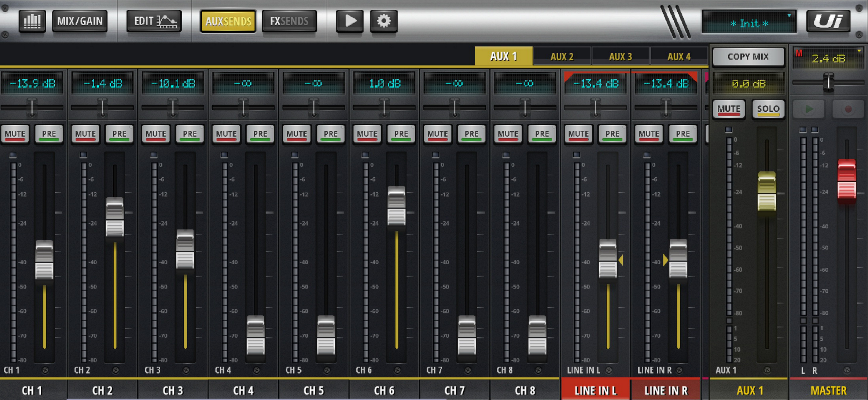Screen dimensions: 868x400
Task: Open the FXSENDS view
Action: pyautogui.click(x=288, y=20)
